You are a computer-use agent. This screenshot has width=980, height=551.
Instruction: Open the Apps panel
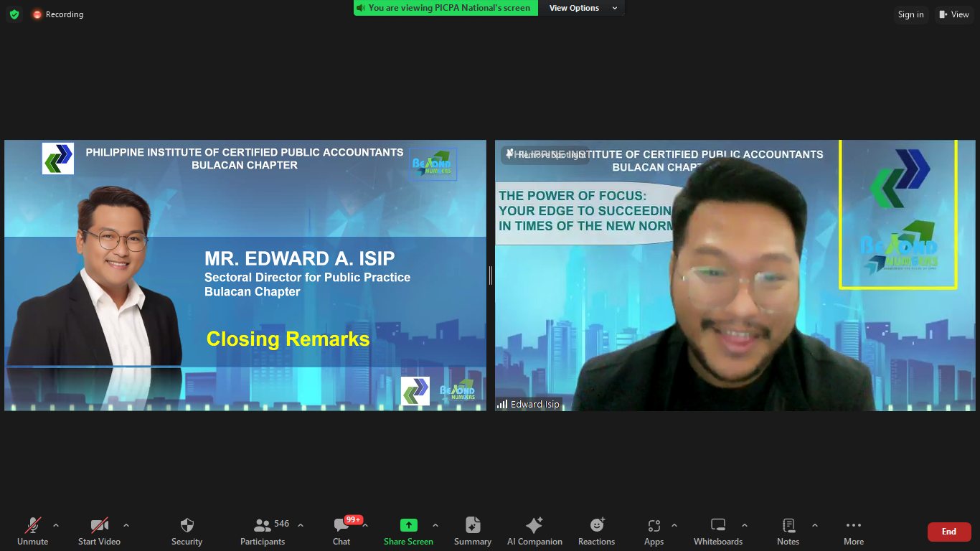(654, 532)
